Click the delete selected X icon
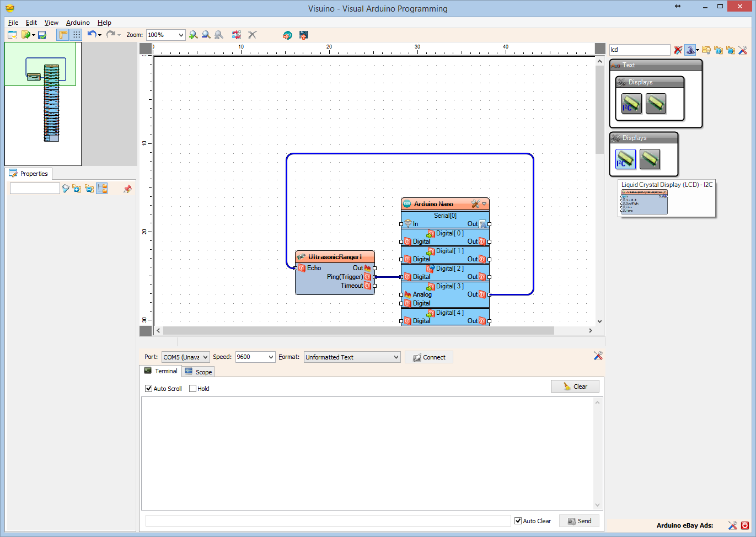 coord(253,35)
